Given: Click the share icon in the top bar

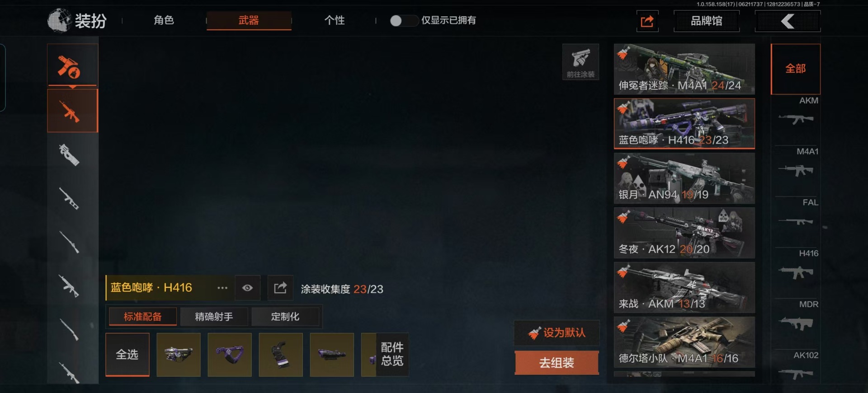Looking at the screenshot, I should [647, 21].
